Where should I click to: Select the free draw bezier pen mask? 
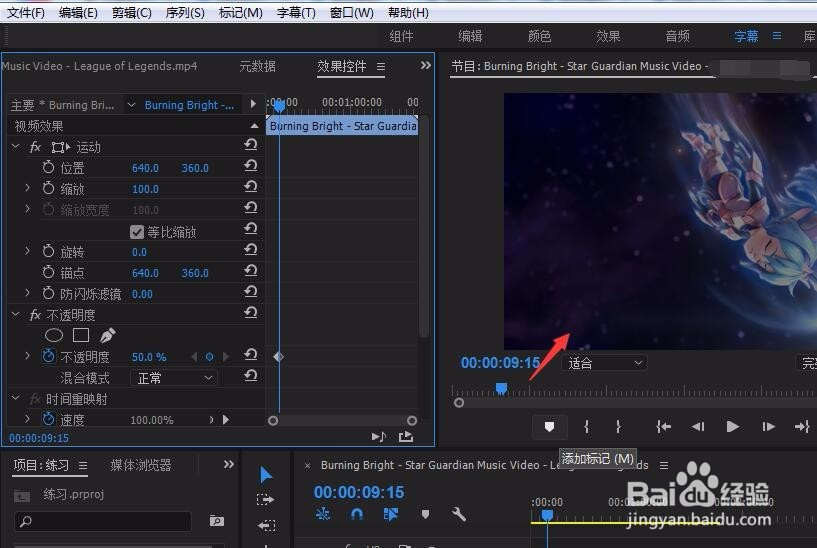[x=107, y=335]
